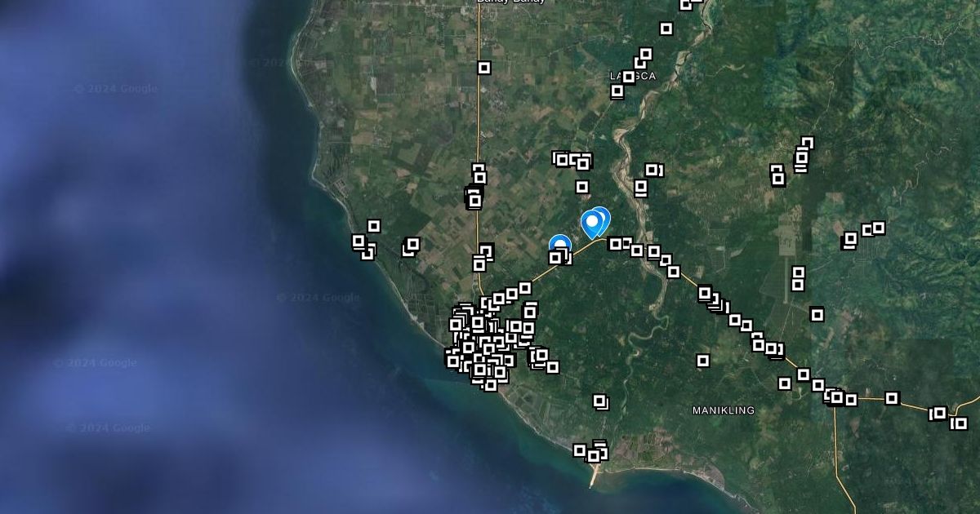Click the lone square marker north of MANIKLING

pos(703,360)
